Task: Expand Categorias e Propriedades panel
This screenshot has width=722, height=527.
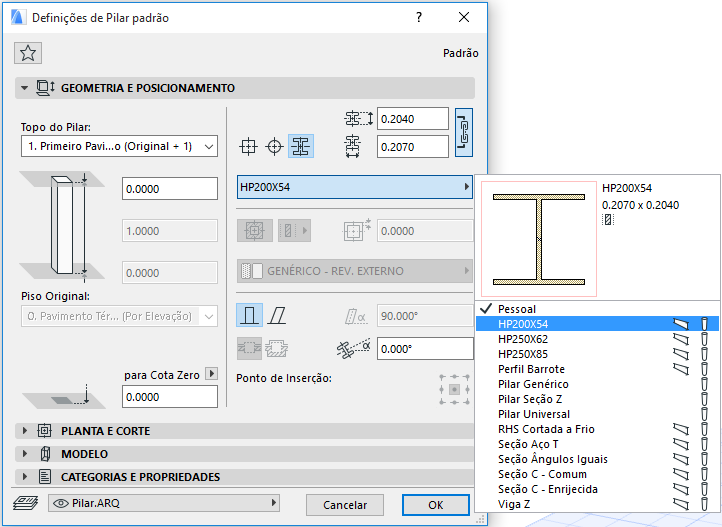Action: [24, 477]
